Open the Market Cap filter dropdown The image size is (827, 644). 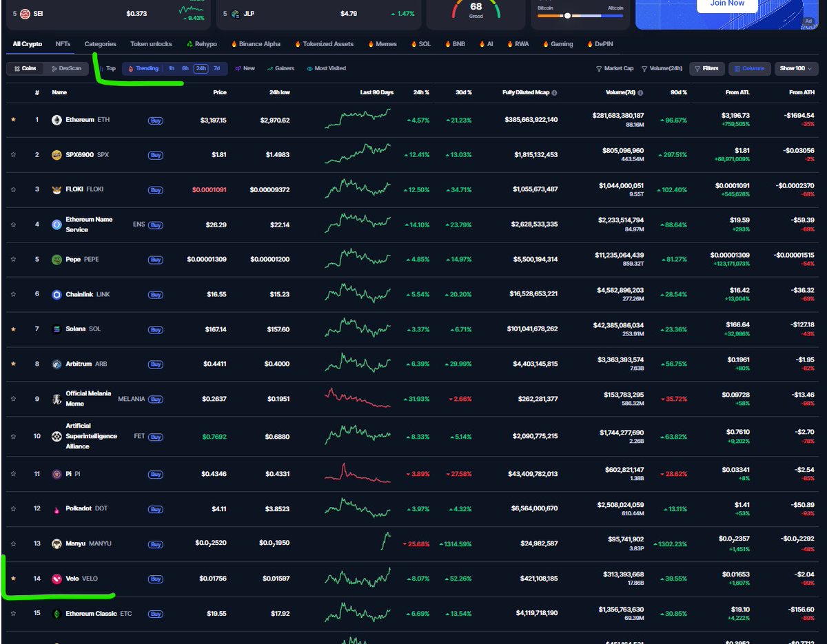tap(615, 68)
